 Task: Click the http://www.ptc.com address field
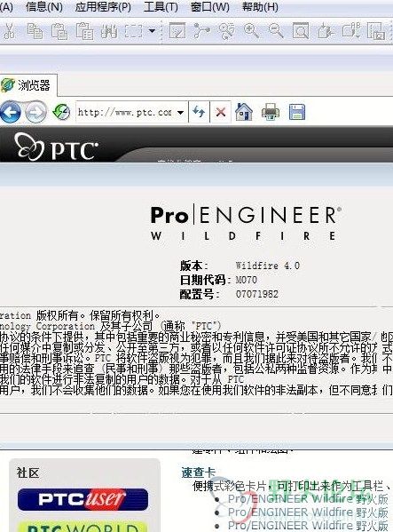125,112
